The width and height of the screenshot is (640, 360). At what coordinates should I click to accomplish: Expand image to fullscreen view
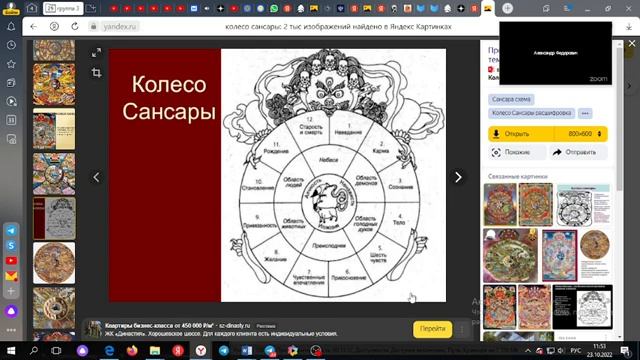tap(96, 53)
